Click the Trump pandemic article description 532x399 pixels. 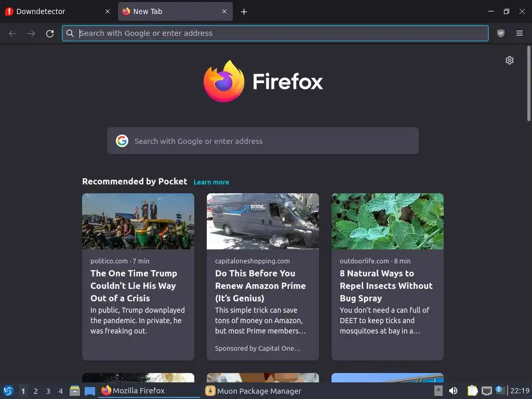tap(137, 321)
